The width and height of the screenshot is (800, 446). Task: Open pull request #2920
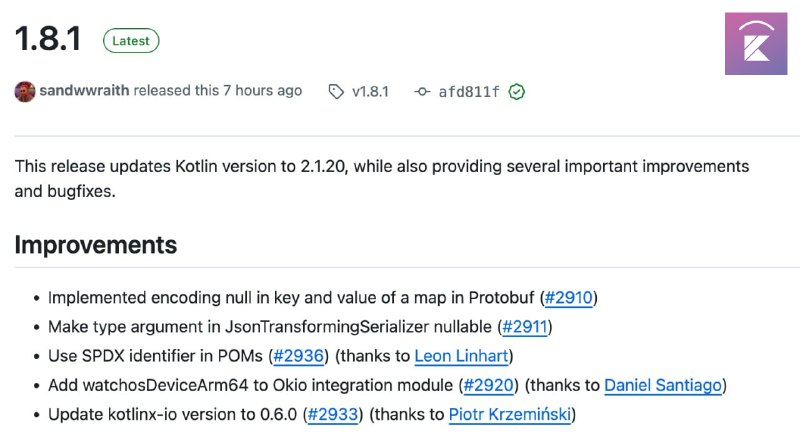tap(488, 385)
